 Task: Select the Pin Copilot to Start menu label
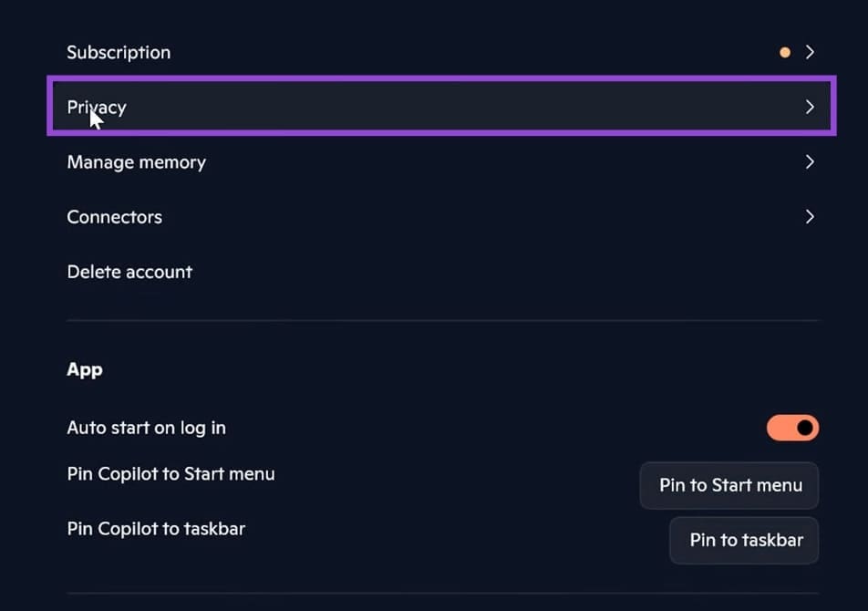coord(170,473)
